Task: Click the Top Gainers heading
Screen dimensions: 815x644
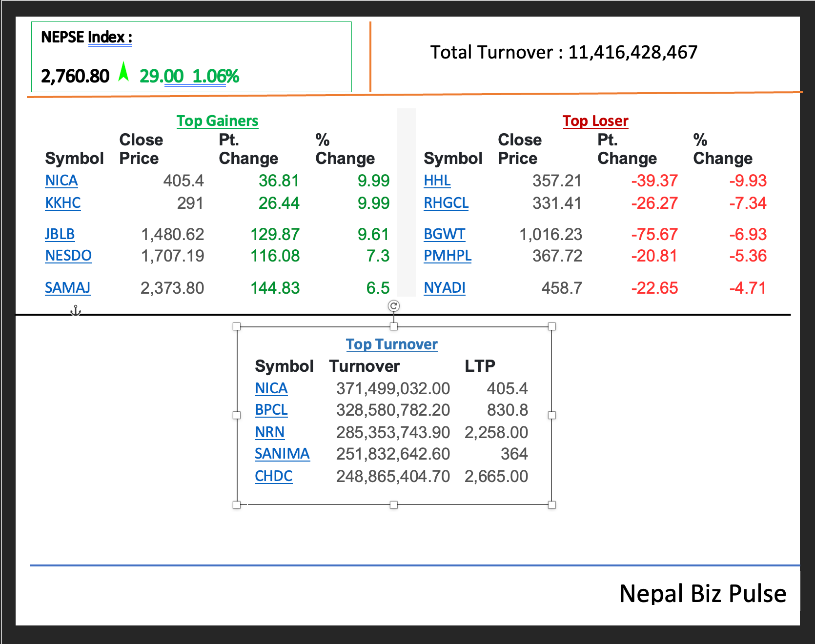Action: (217, 121)
